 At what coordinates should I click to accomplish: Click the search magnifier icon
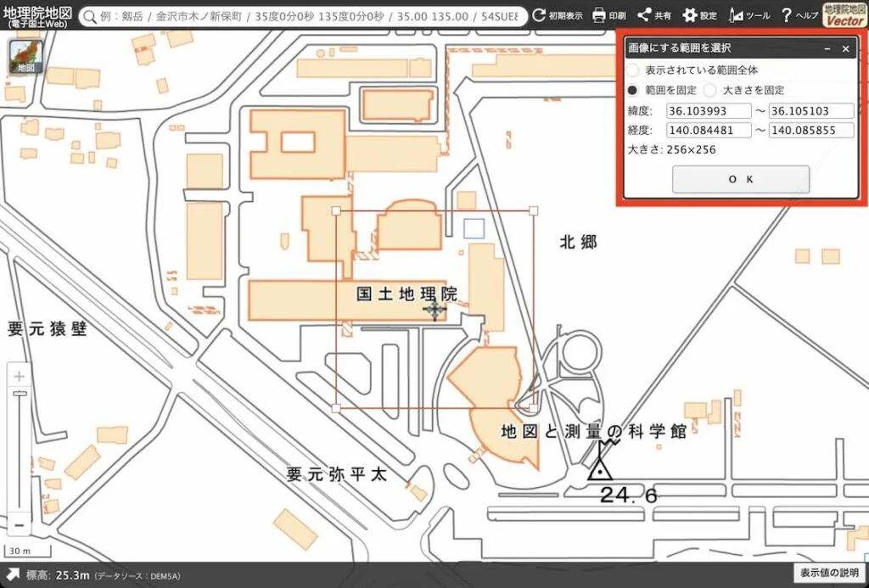pos(88,16)
